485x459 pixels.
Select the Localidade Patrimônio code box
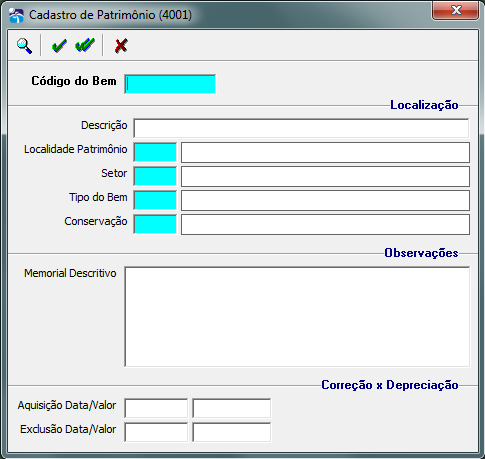[155, 152]
